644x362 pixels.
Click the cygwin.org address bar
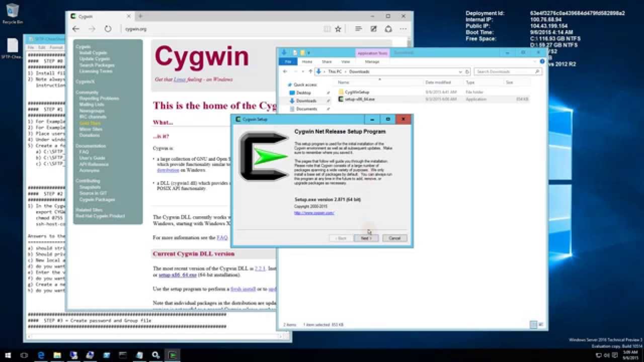point(221,29)
